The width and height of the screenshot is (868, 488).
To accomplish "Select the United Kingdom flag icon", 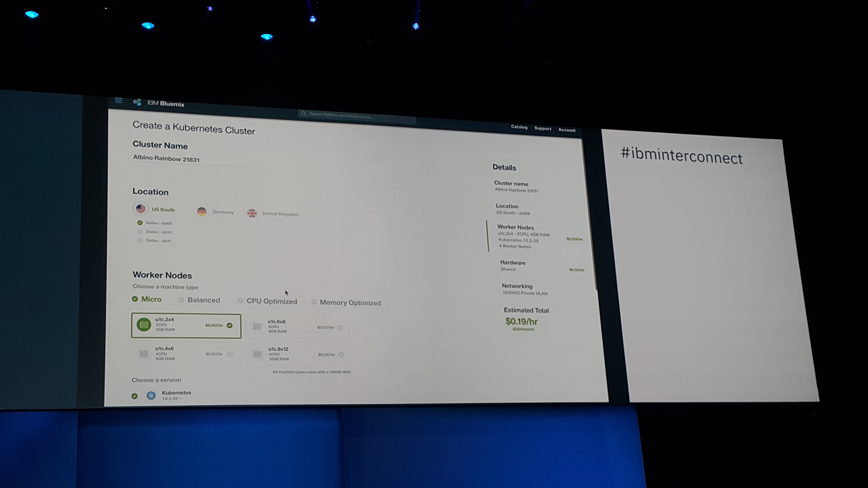I will coord(252,213).
